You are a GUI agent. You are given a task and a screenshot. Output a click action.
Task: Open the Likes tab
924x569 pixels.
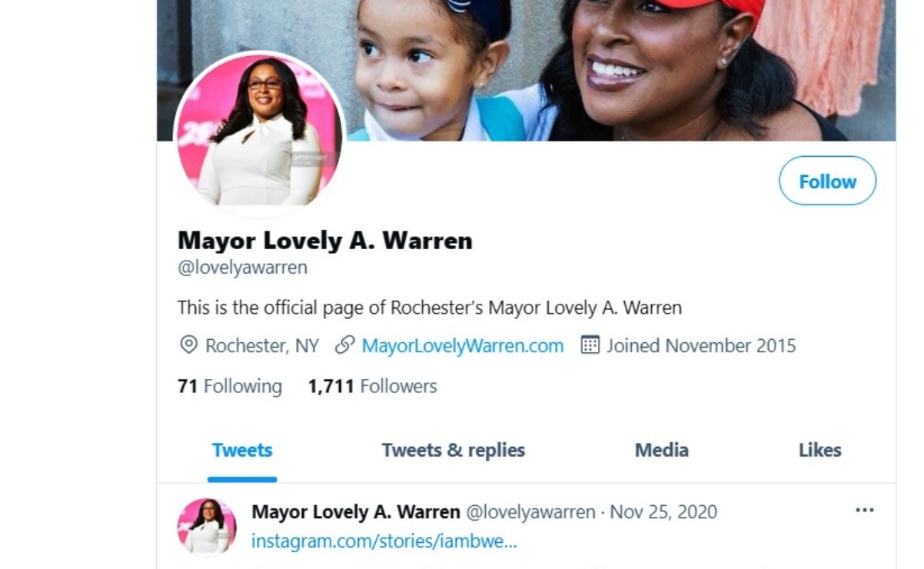point(820,450)
